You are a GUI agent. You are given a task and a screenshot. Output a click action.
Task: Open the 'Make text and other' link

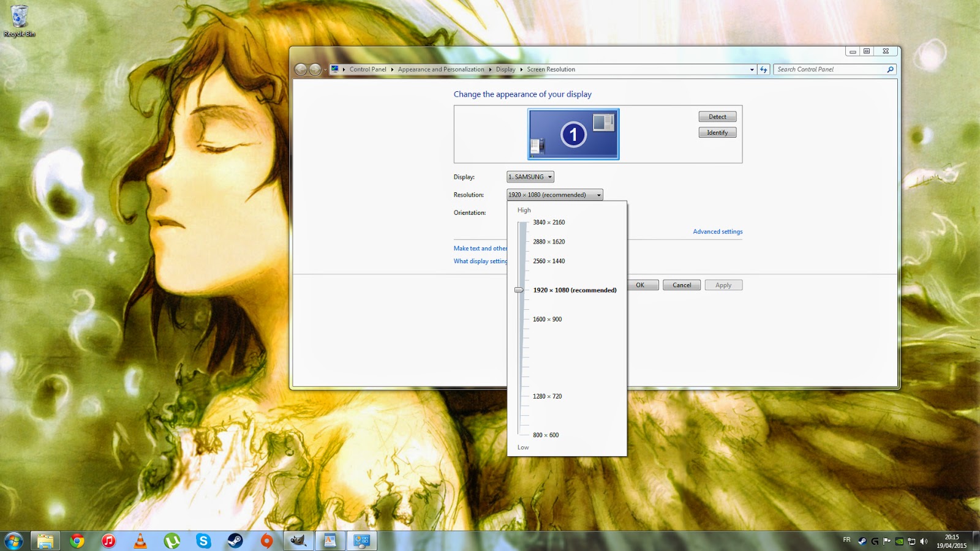(480, 249)
